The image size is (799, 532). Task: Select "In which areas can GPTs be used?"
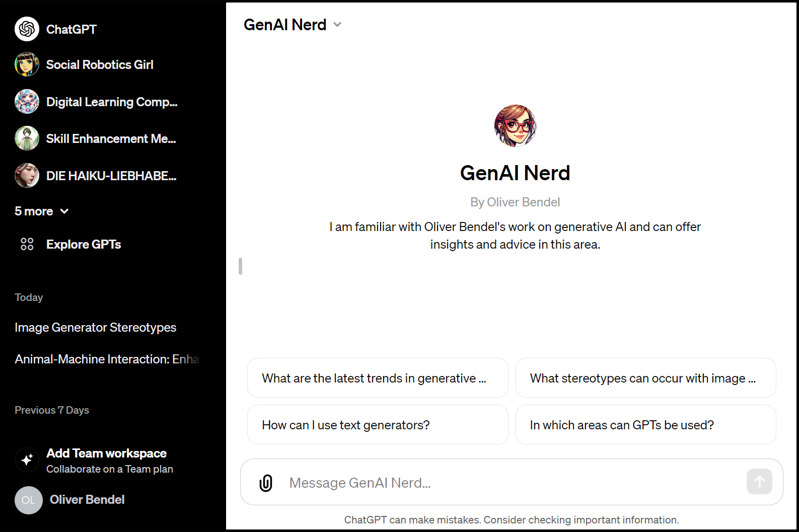pos(645,425)
